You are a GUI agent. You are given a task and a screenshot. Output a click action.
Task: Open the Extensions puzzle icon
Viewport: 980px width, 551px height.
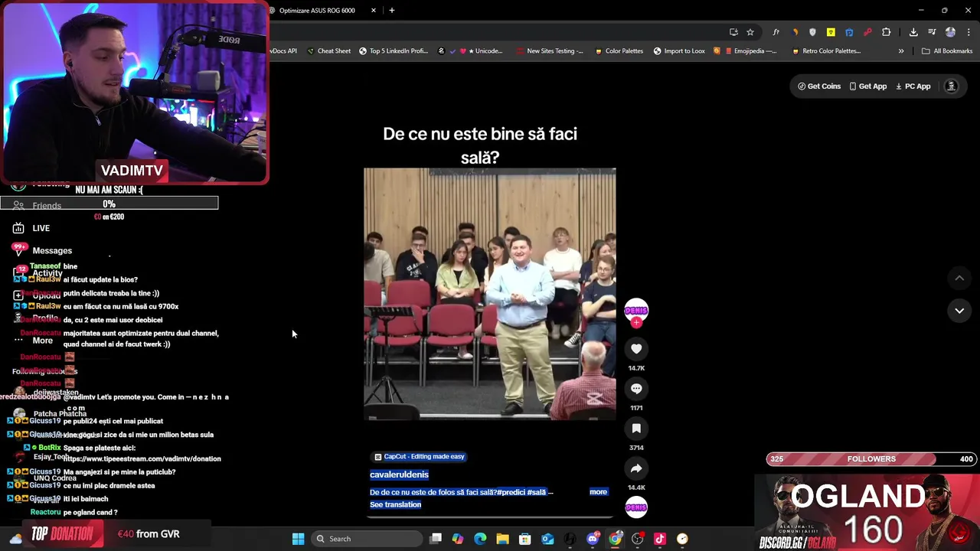point(887,32)
